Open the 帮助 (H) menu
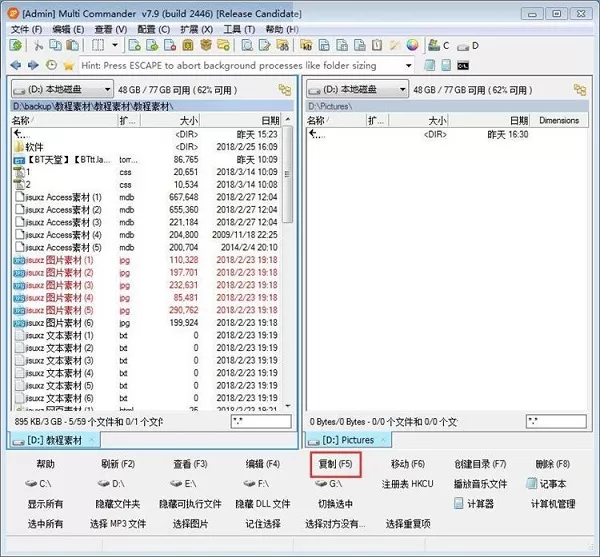Viewport: 600px width, 557px height. [x=282, y=29]
